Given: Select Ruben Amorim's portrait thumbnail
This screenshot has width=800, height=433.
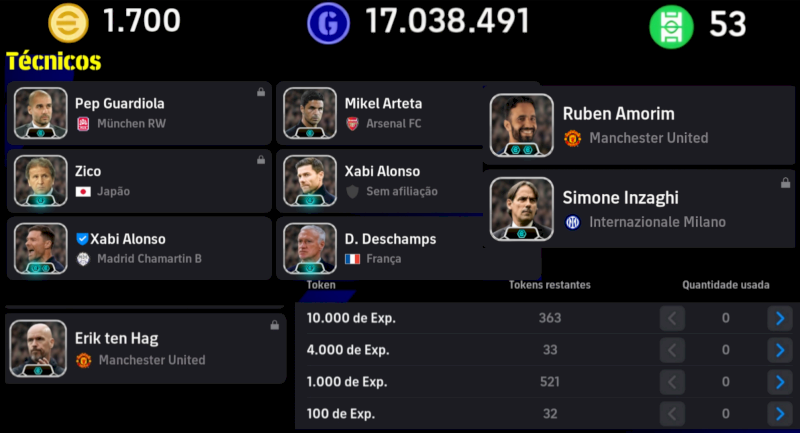Looking at the screenshot, I should pyautogui.click(x=521, y=126).
